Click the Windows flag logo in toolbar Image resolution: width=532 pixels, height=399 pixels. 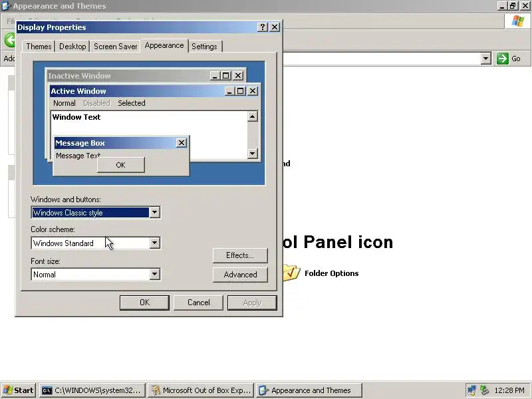point(518,21)
